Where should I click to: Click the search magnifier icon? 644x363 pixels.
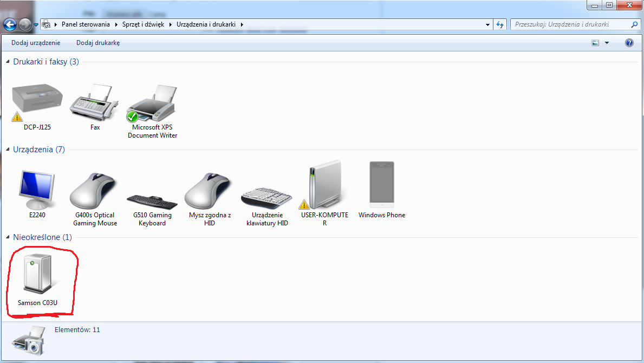(x=634, y=24)
